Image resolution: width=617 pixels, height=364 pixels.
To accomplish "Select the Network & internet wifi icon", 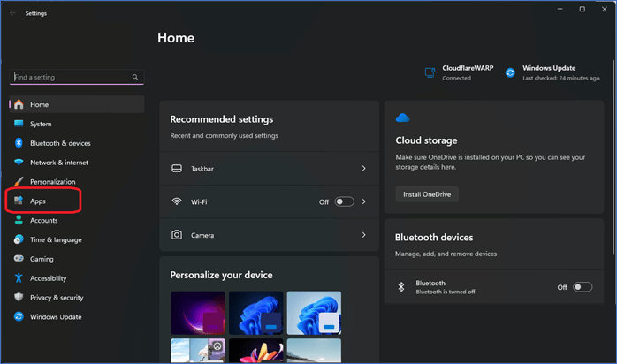I will click(19, 163).
